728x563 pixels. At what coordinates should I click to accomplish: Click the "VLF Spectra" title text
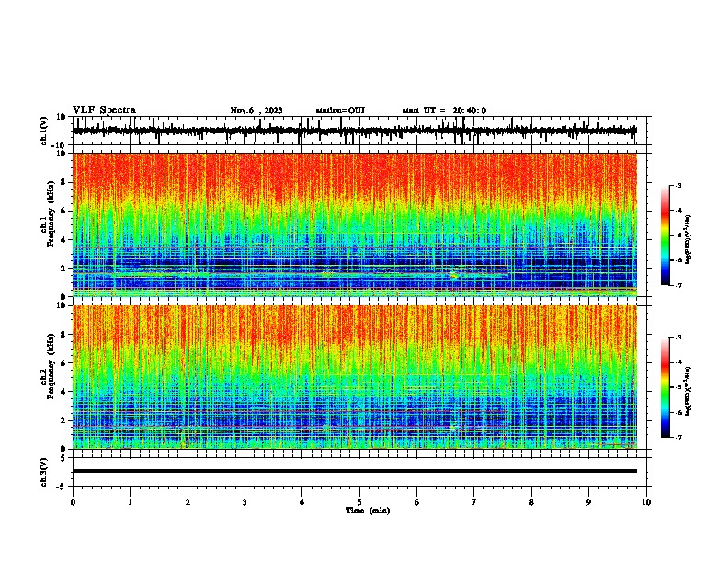point(104,110)
